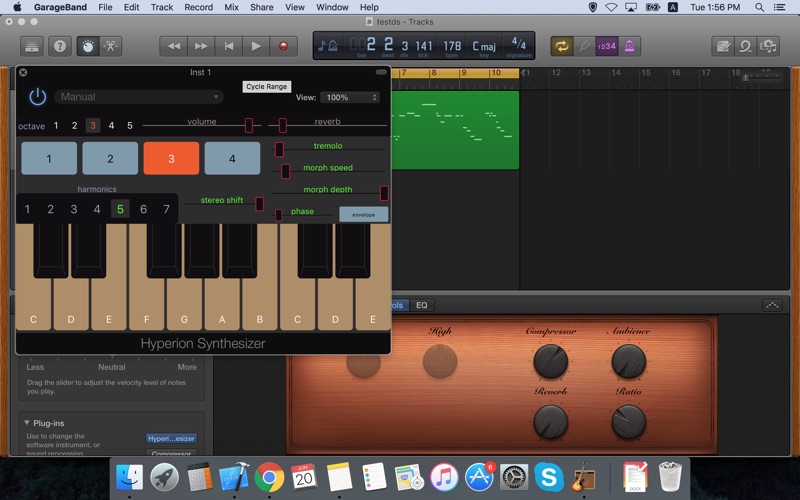Image resolution: width=800 pixels, height=500 pixels.
Task: Open the Manual preset dropdown
Action: click(139, 96)
